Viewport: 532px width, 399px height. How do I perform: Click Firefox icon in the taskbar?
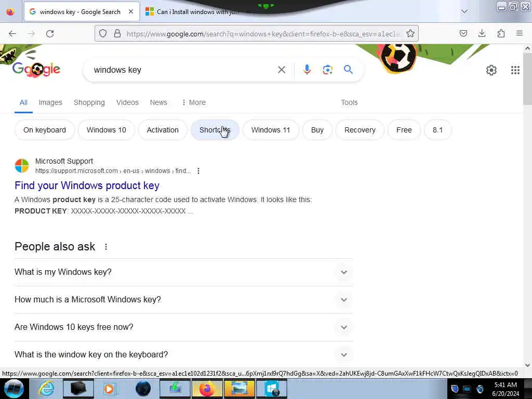tap(207, 389)
